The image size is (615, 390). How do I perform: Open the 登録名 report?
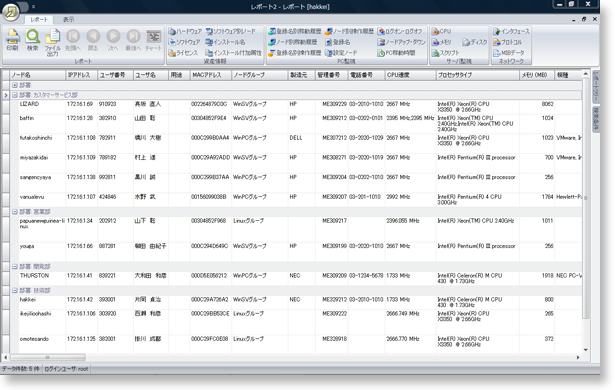point(338,42)
